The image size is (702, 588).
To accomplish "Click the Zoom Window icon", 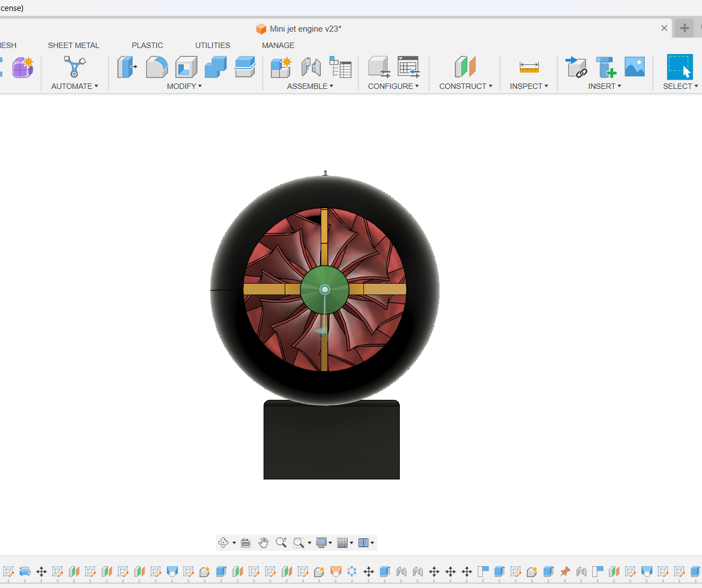I will (x=298, y=543).
